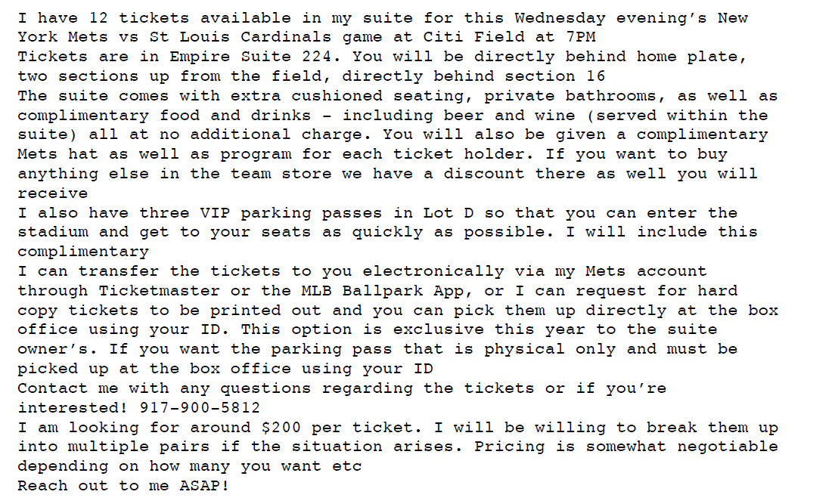Click the word "receive" on its own line
The image size is (835, 504).
tap(53, 193)
